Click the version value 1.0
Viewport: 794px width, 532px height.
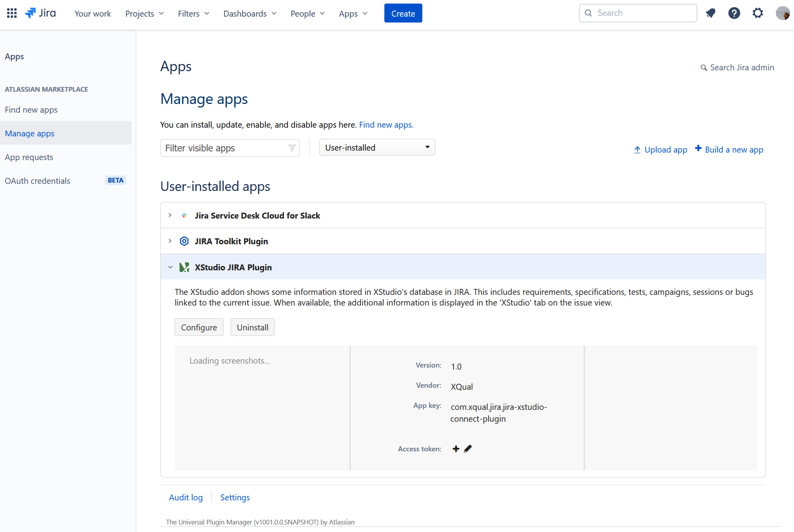coord(456,367)
